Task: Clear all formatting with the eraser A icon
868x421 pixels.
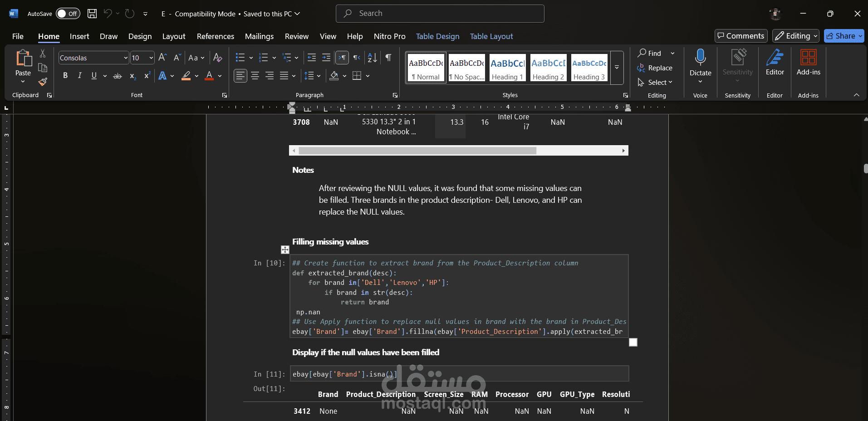Action: [218, 58]
